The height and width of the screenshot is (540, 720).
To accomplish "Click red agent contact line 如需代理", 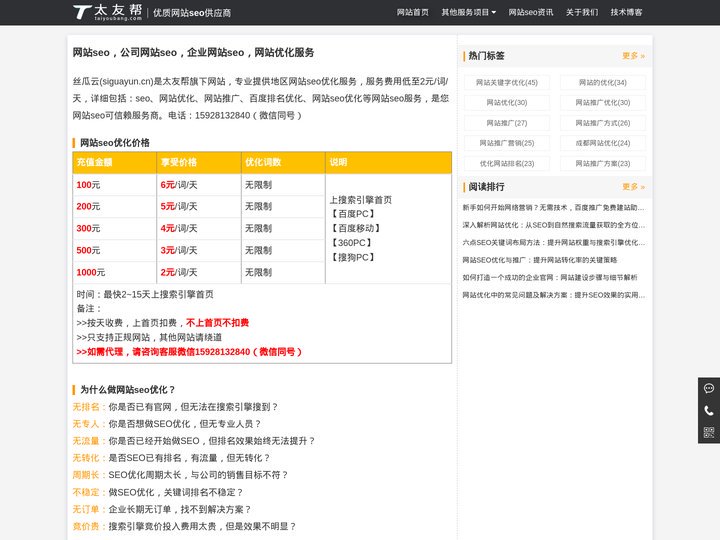I will 189,352.
